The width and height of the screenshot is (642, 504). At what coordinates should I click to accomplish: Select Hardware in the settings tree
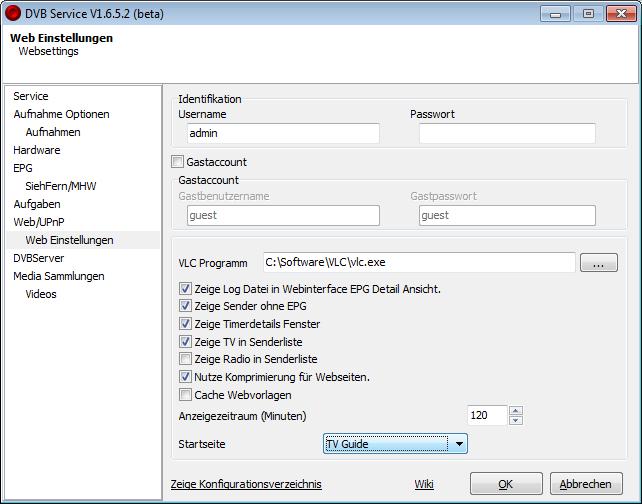coord(37,150)
